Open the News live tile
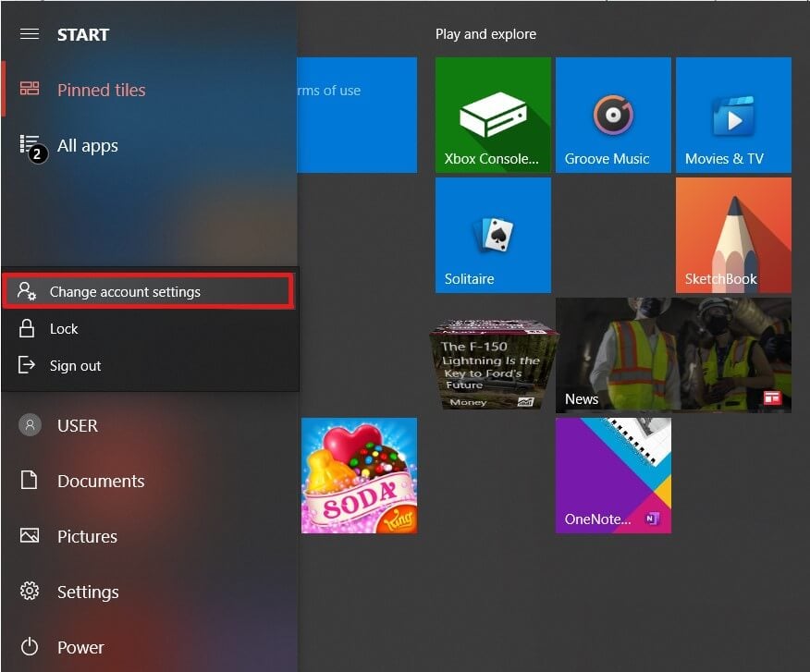The width and height of the screenshot is (810, 672). (674, 355)
